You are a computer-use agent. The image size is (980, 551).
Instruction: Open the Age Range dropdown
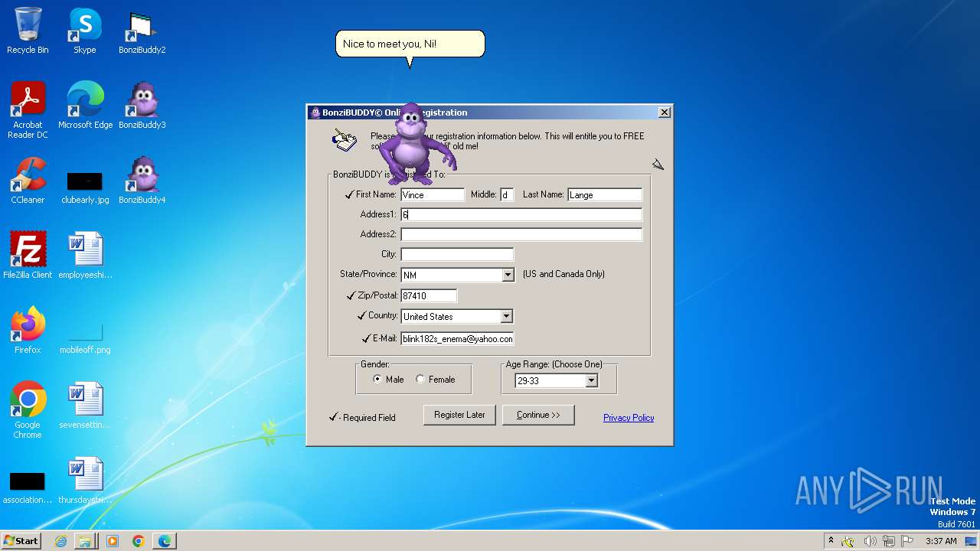click(x=591, y=380)
